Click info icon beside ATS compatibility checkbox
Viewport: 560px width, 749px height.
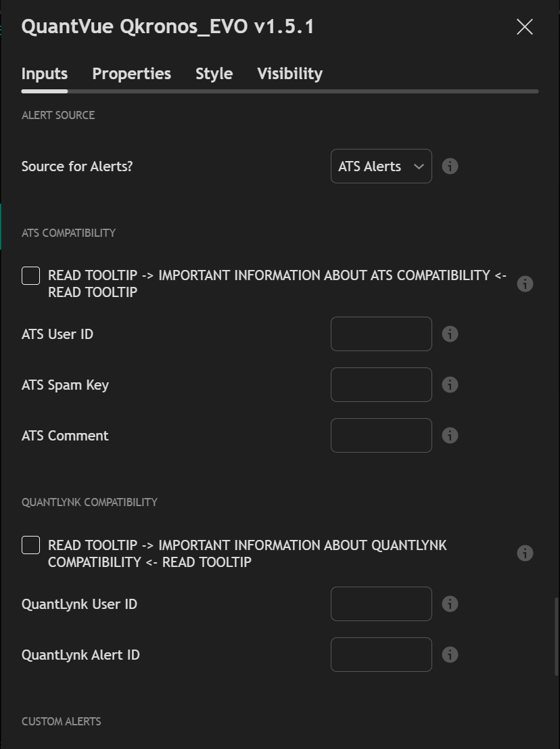[x=525, y=283]
